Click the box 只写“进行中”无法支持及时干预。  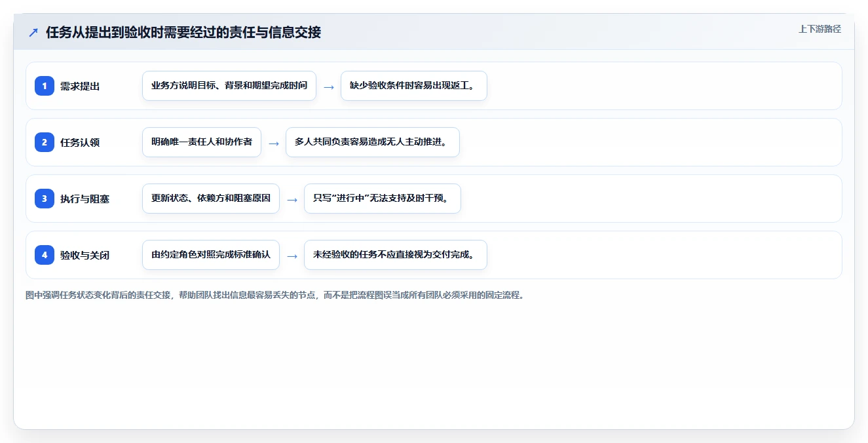click(383, 199)
